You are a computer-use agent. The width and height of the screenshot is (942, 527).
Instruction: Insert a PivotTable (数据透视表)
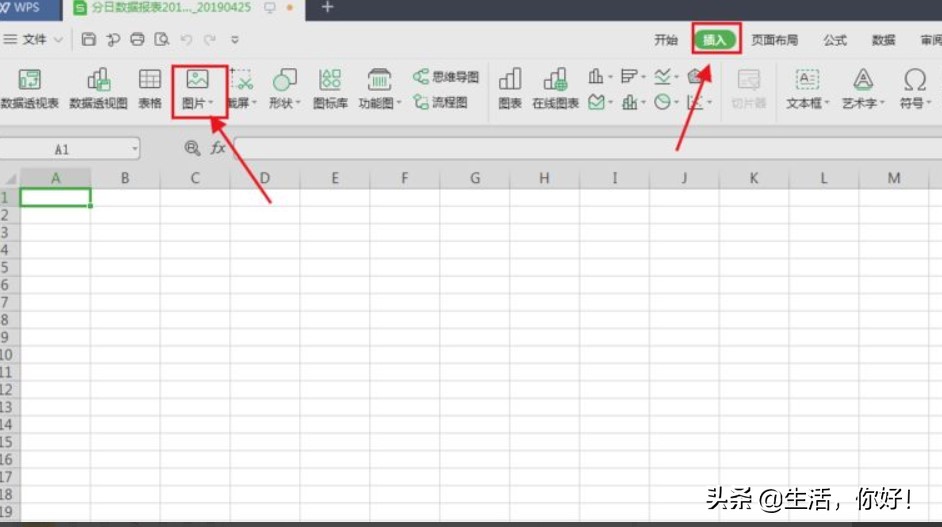click(29, 89)
